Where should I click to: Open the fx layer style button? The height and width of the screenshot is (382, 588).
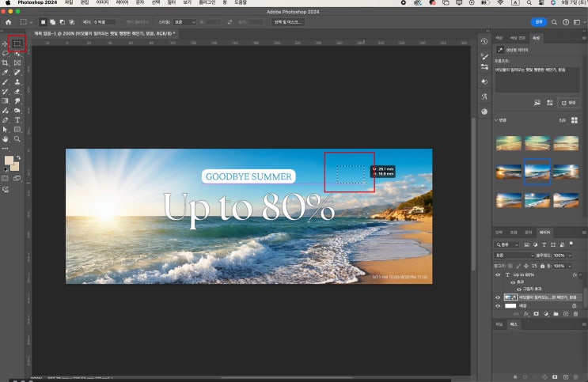point(526,314)
